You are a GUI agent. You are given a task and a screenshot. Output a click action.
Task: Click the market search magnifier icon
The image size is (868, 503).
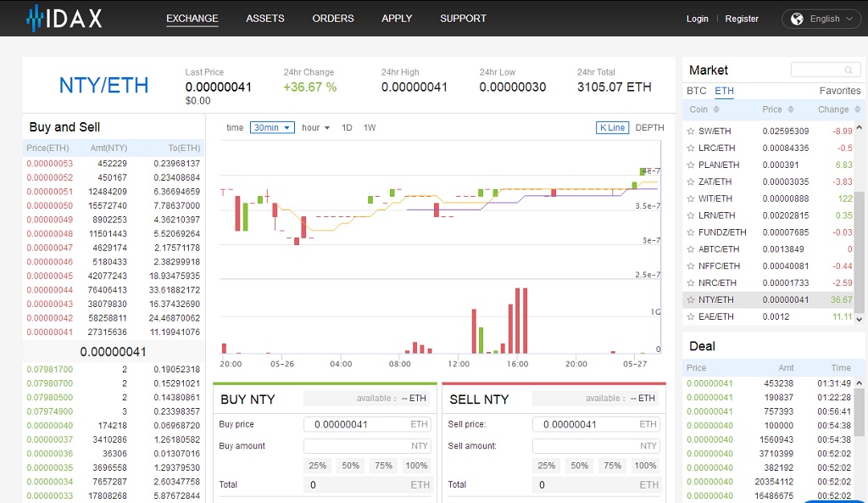coord(848,70)
